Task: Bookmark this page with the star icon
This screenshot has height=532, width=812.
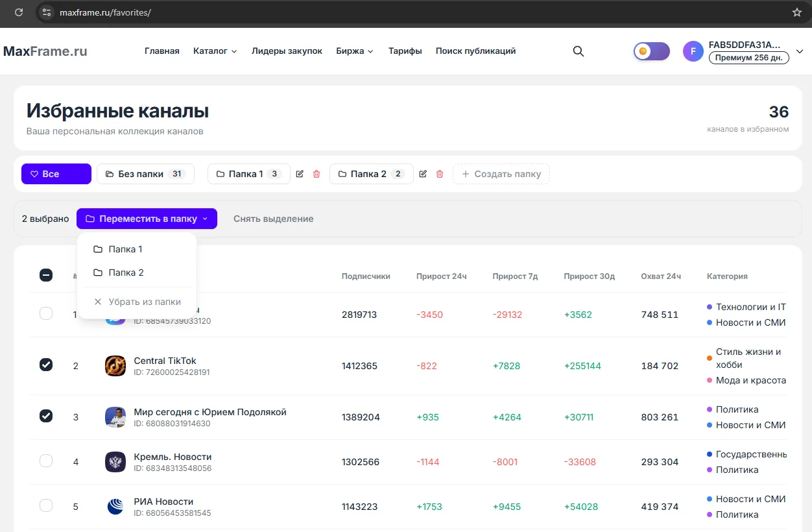Action: [797, 12]
